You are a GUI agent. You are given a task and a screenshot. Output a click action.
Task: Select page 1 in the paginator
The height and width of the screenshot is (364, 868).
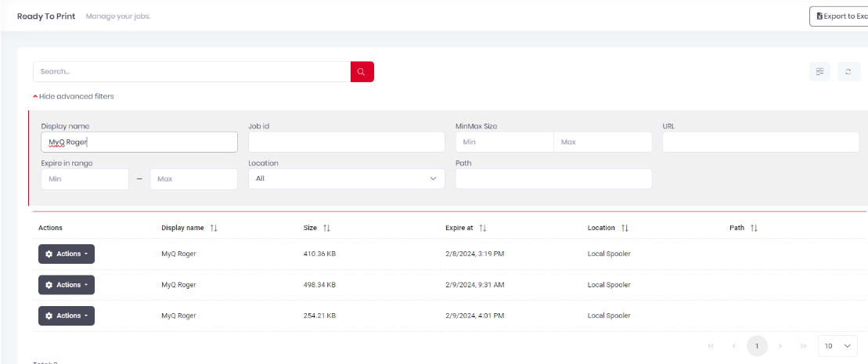[758, 346]
